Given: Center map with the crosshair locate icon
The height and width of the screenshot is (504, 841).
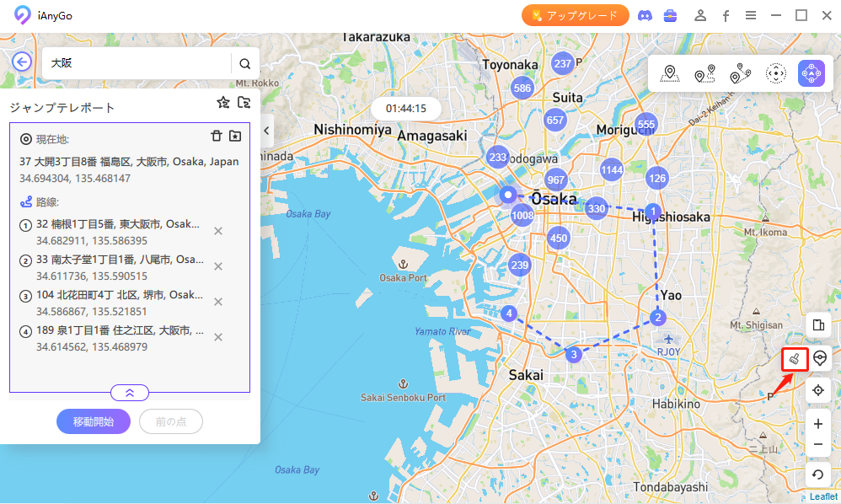Looking at the screenshot, I should click(x=817, y=390).
